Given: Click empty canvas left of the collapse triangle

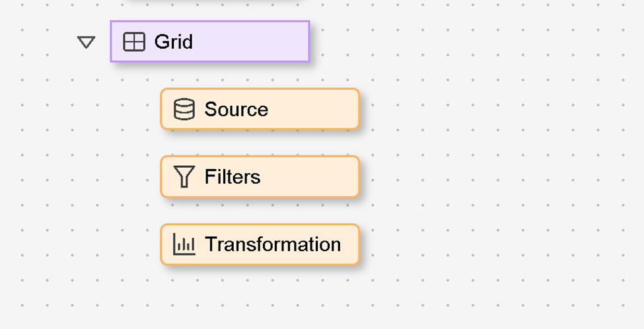Looking at the screenshot, I should (x=40, y=42).
